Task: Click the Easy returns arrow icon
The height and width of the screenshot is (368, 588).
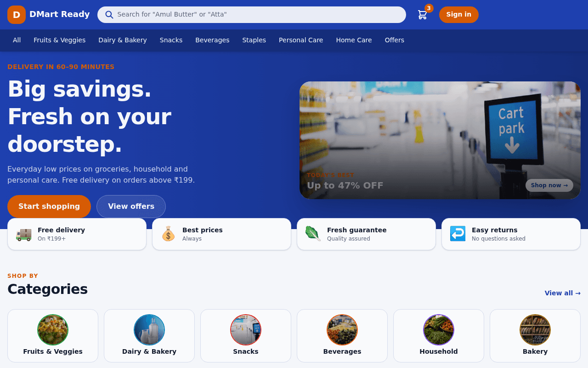Action: 458,234
